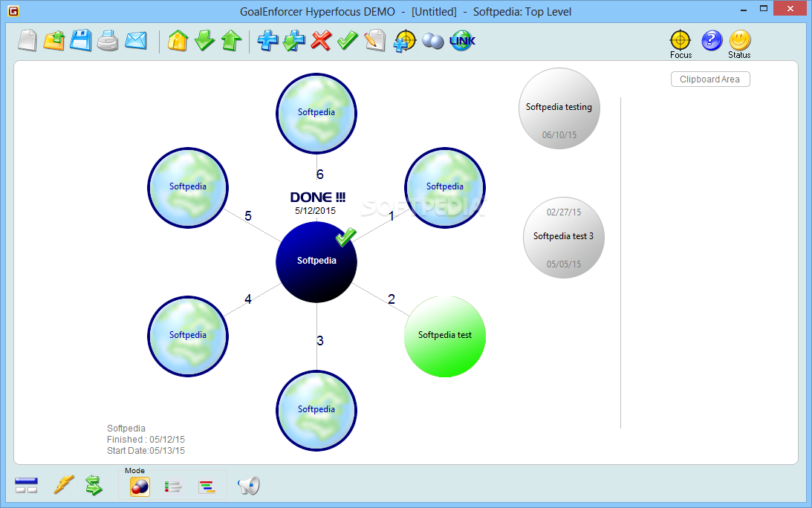Select the green Softpedia test bubble
This screenshot has height=508, width=812.
[x=445, y=336]
